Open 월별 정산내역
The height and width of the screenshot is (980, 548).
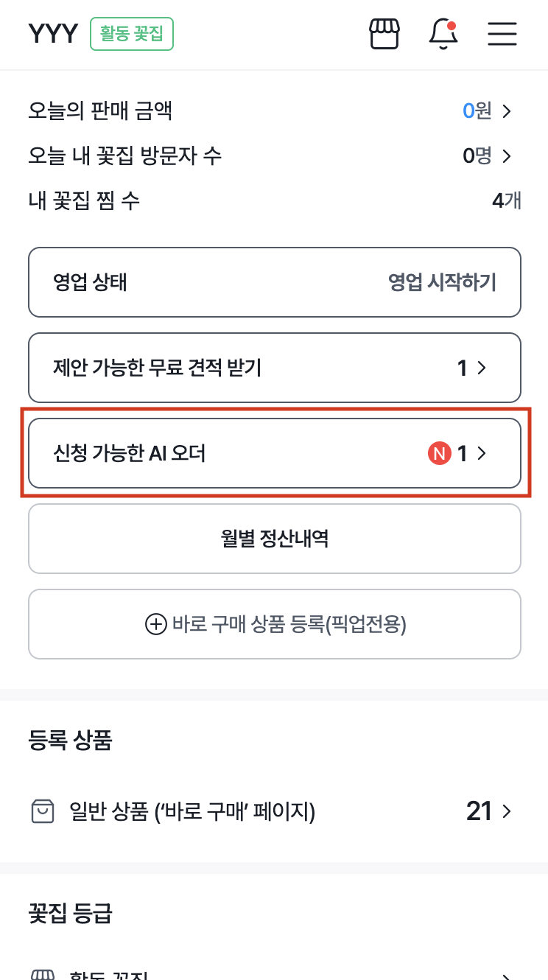click(x=274, y=539)
